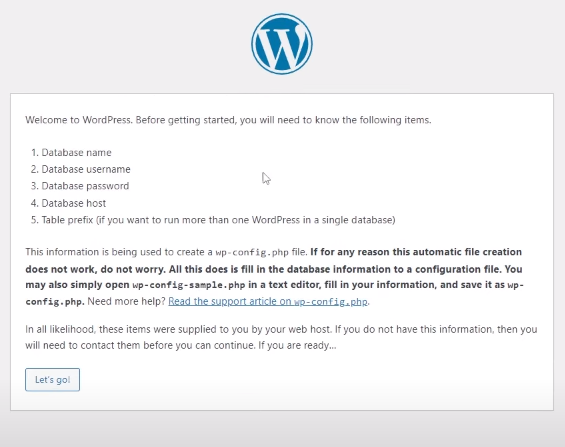565x447 pixels.
Task: Click the 'Table prefix' list item text
Action: coord(218,220)
